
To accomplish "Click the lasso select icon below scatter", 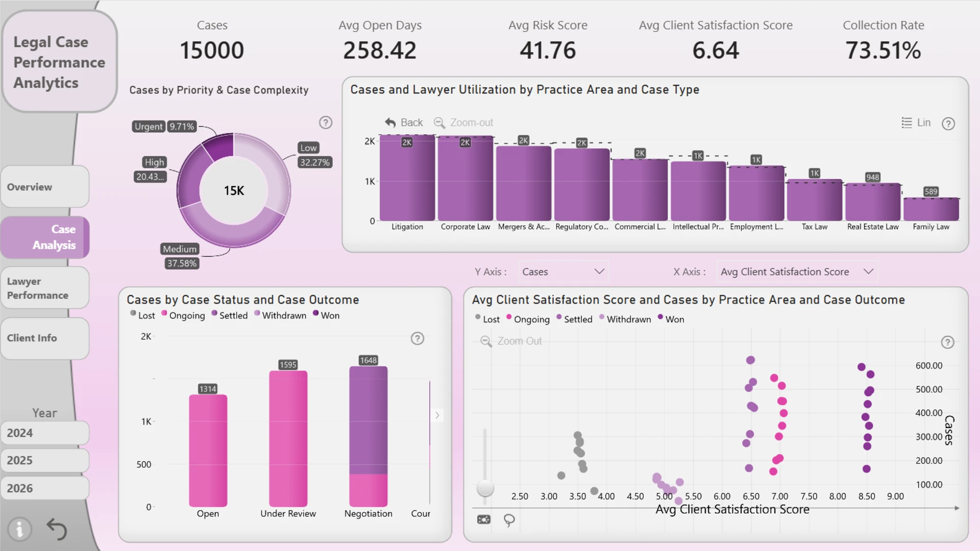I will (x=509, y=520).
